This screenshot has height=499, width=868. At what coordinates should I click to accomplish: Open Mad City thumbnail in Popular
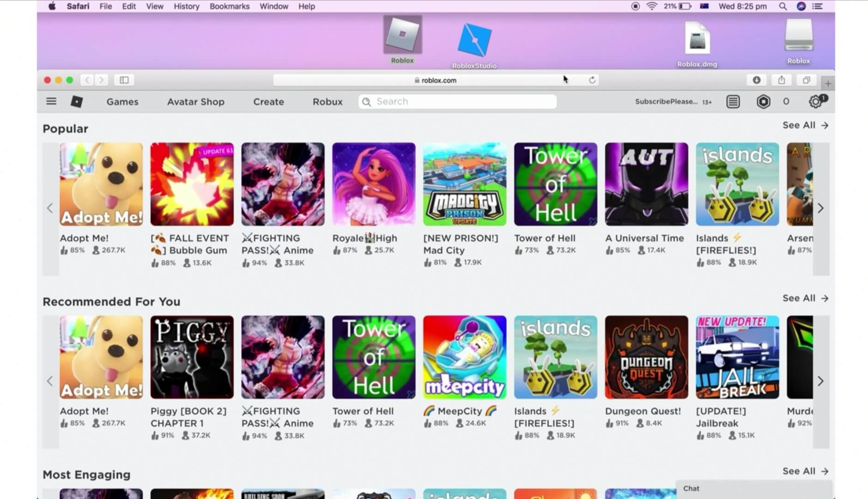(x=465, y=184)
